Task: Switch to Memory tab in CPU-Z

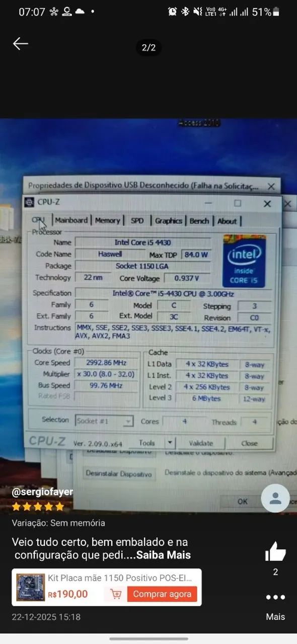Action: pos(108,220)
